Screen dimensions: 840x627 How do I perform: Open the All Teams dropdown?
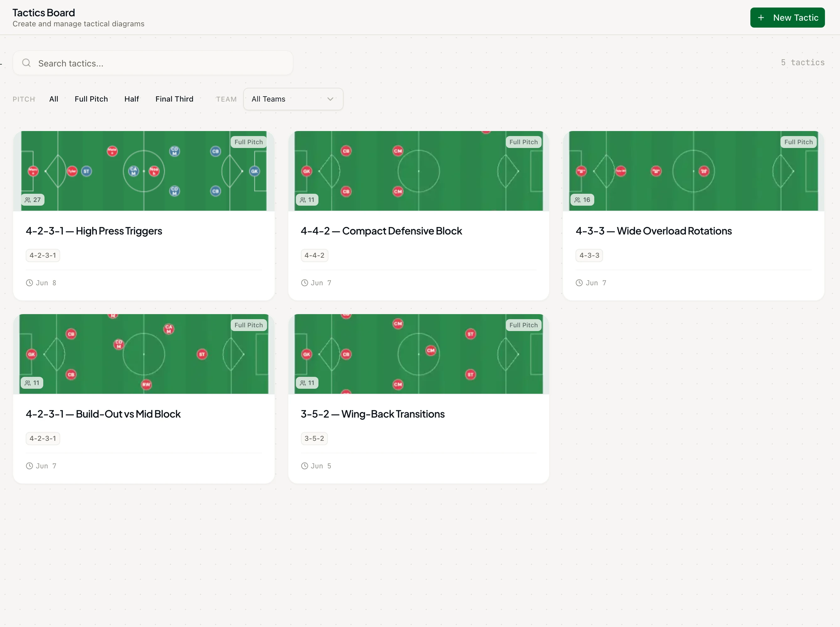click(293, 99)
